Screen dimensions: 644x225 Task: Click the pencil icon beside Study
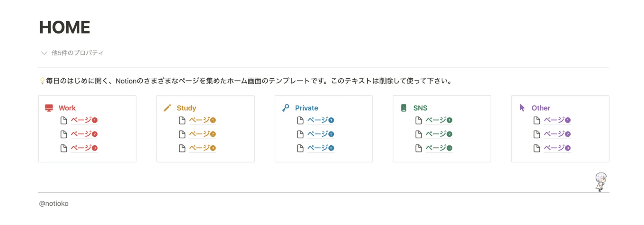tap(167, 108)
